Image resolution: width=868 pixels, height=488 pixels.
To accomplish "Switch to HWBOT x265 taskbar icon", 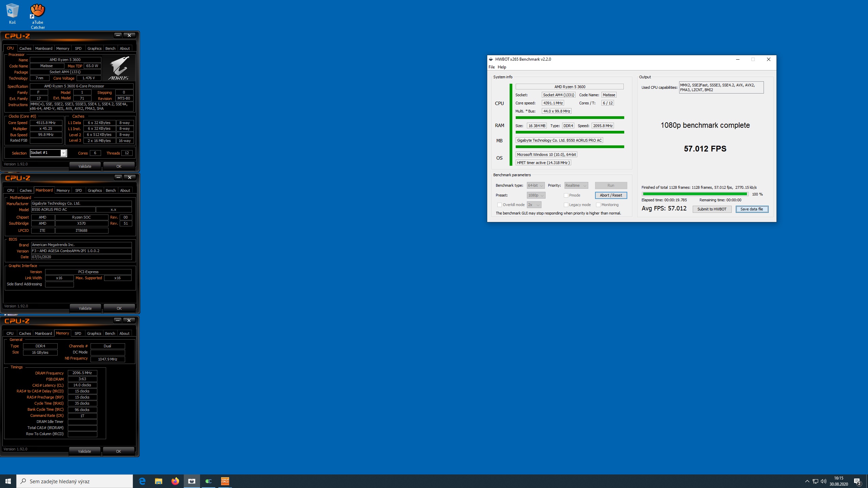I will (x=192, y=481).
